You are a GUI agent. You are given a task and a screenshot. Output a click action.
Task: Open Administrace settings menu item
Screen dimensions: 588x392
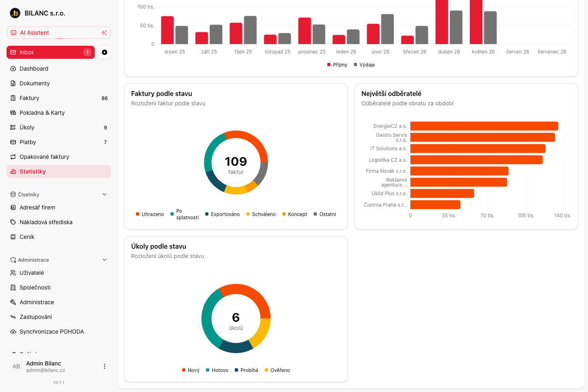[59, 302]
